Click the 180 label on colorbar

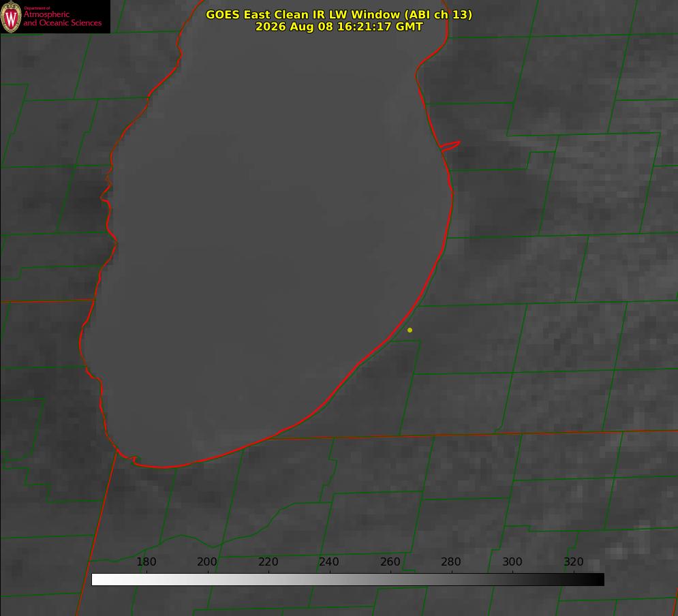pos(146,561)
